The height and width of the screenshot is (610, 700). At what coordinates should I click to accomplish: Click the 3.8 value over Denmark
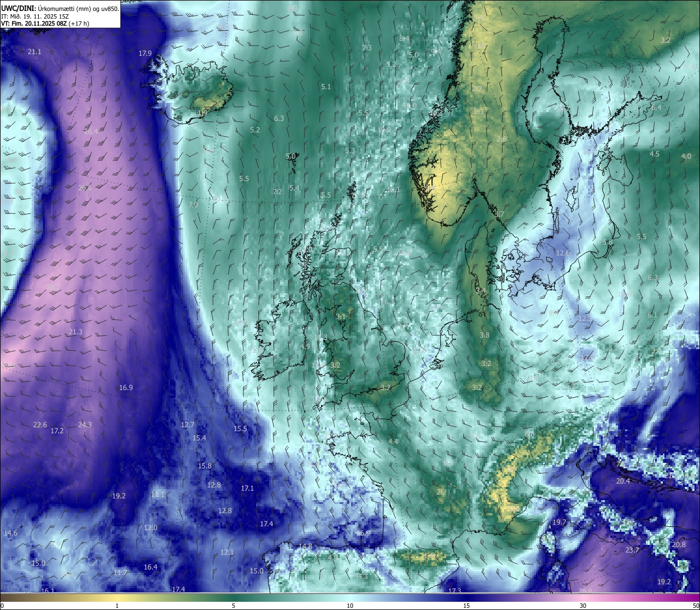click(x=485, y=335)
